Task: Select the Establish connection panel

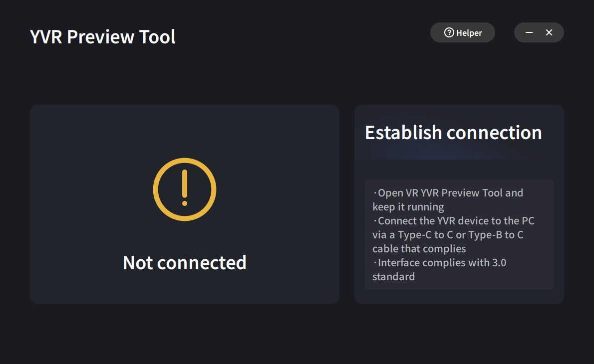Action: pos(459,204)
